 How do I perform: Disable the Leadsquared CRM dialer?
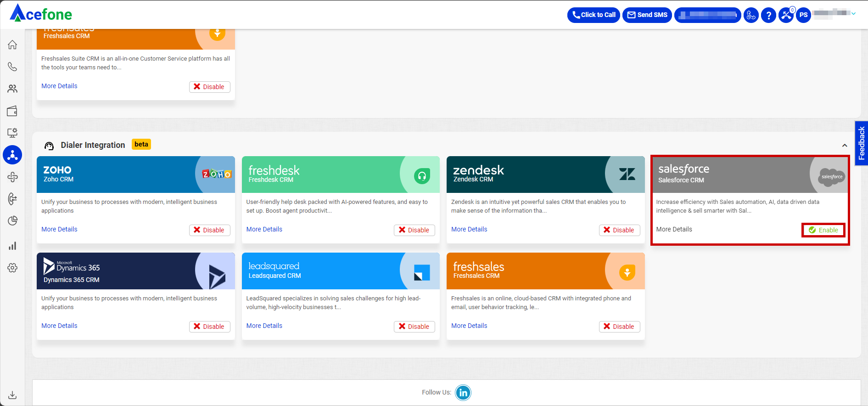pos(414,327)
